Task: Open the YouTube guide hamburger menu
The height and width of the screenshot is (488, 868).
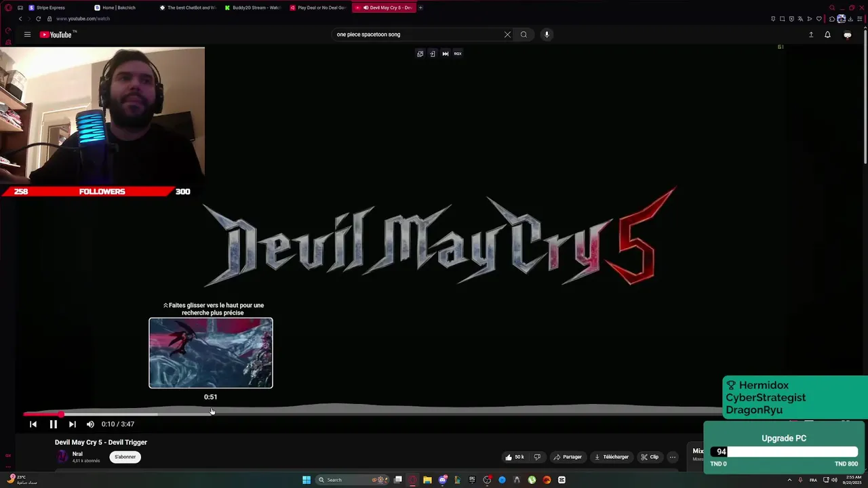Action: point(27,35)
